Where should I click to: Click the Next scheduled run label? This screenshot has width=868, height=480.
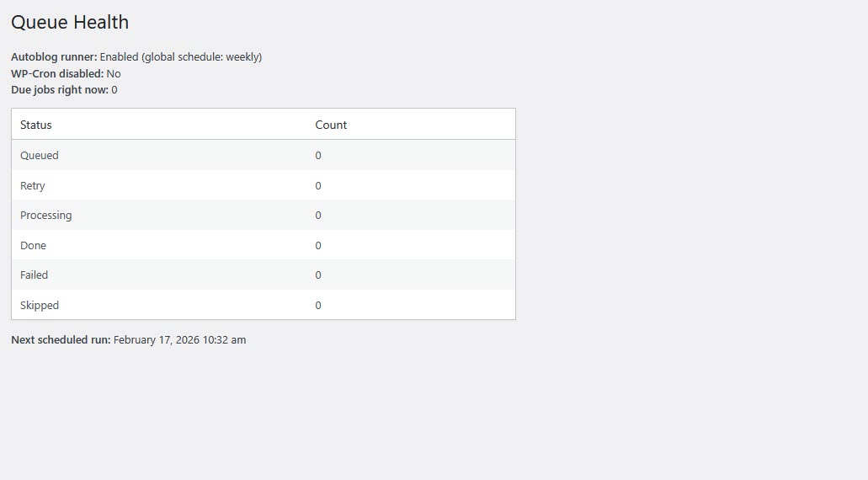(x=61, y=340)
